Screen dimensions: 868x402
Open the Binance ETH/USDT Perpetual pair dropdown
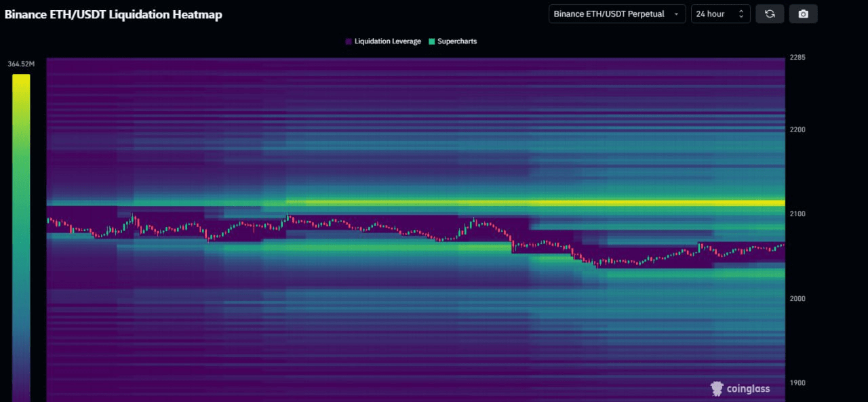click(x=617, y=14)
